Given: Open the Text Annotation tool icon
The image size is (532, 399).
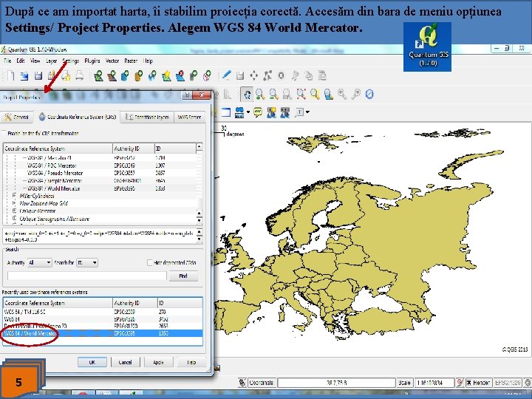Looking at the screenshot, I should pyautogui.click(x=299, y=112).
